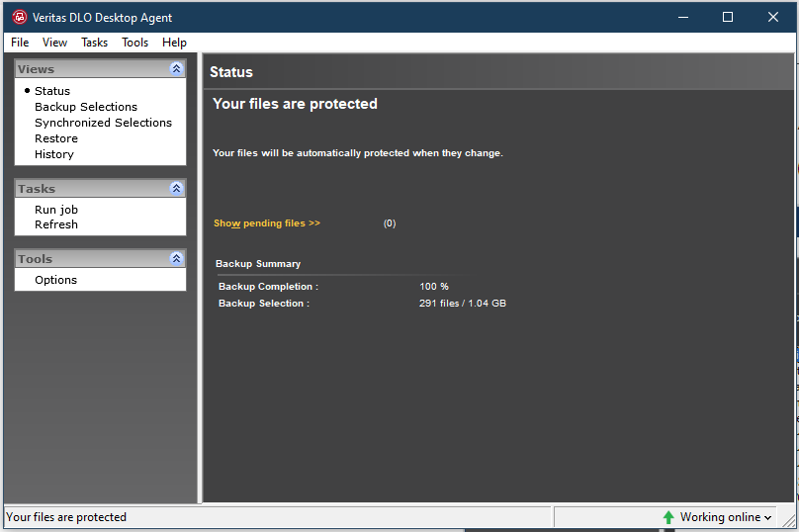Image resolution: width=799 pixels, height=532 pixels.
Task: Click the Tasks panel header
Action: (100, 189)
